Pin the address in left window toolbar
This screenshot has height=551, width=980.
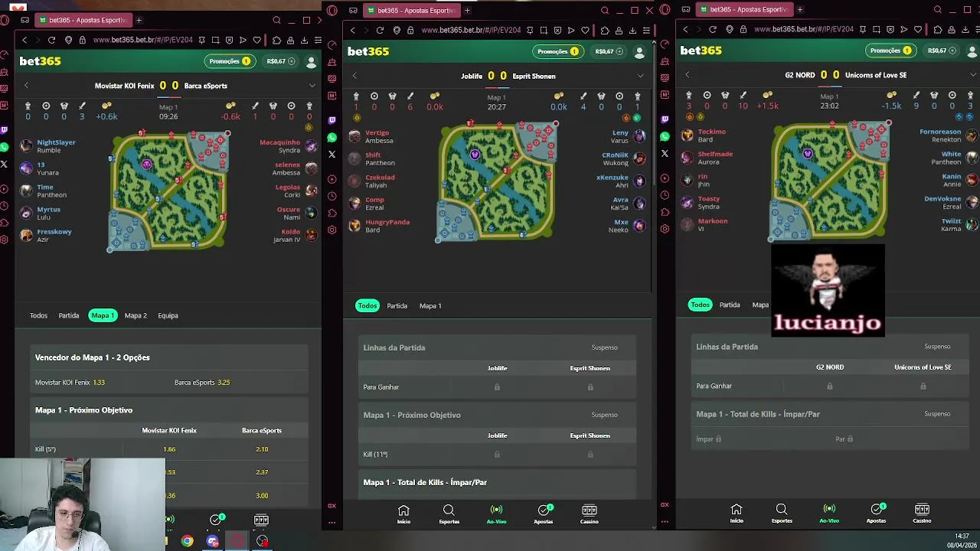202,40
